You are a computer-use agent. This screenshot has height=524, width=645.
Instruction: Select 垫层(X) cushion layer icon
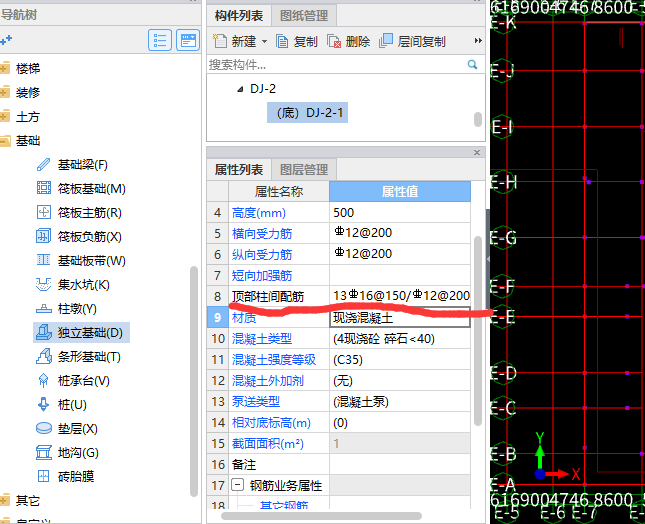pos(43,429)
